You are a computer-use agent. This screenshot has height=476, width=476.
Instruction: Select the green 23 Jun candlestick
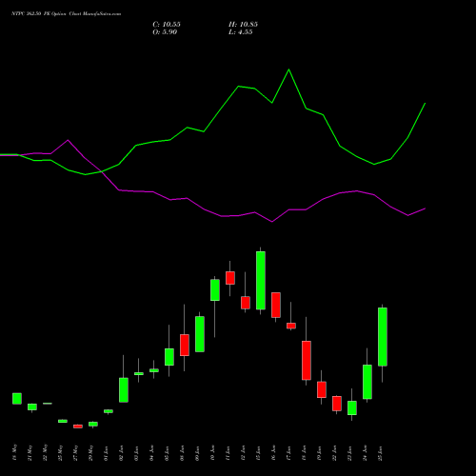[352, 407]
